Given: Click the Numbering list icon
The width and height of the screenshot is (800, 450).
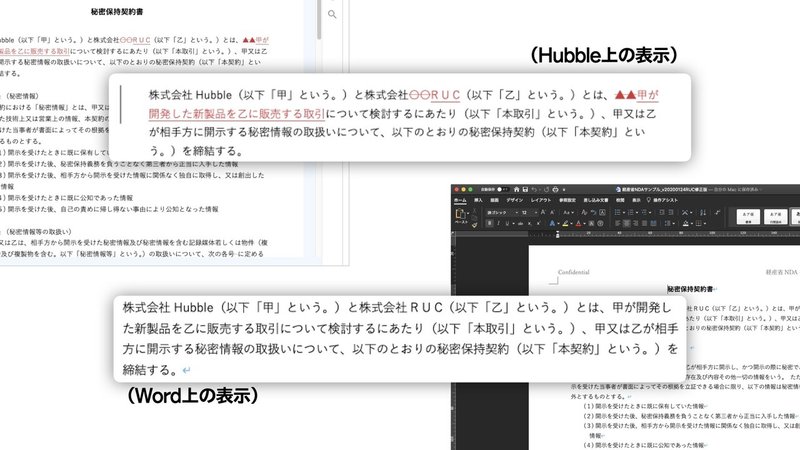Looking at the screenshot, I should (x=631, y=212).
